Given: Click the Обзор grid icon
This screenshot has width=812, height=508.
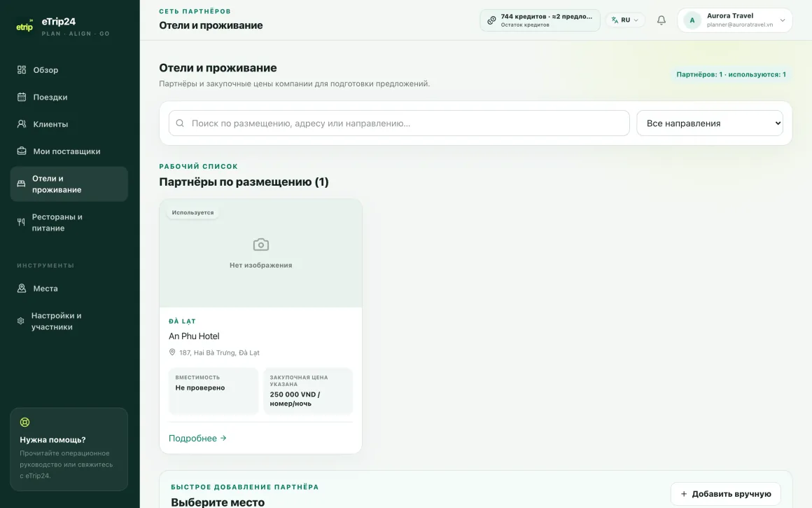Looking at the screenshot, I should pos(22,69).
